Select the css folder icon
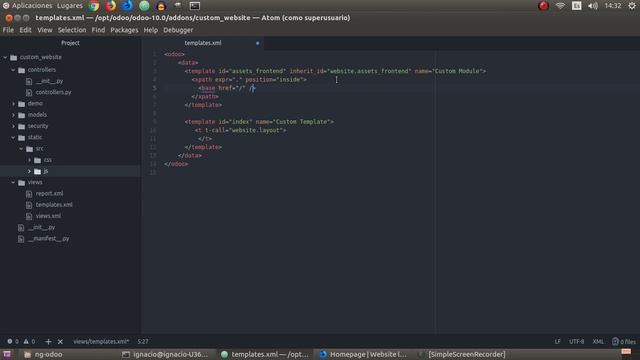640x360 pixels. [x=38, y=160]
